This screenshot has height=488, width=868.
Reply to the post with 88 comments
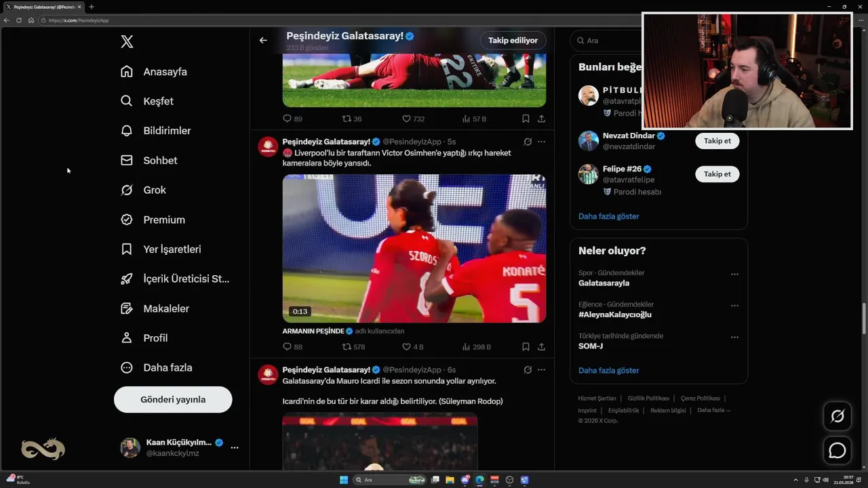[x=292, y=346]
